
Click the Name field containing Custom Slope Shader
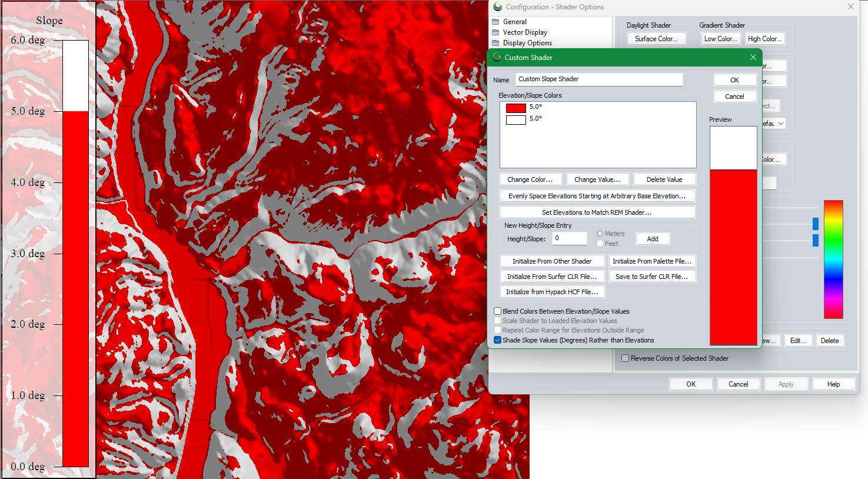point(599,79)
